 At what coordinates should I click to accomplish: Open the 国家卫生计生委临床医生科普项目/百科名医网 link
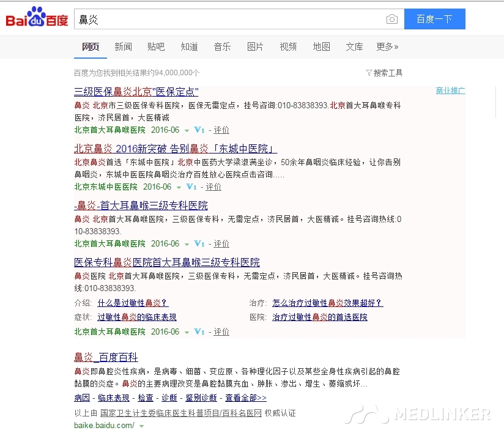point(181,413)
